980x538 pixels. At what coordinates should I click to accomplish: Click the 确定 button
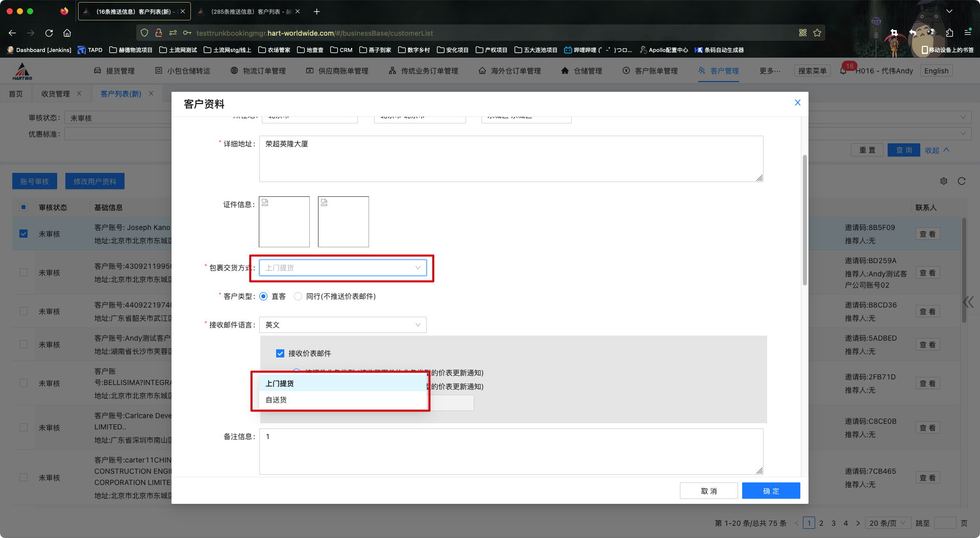[771, 491]
